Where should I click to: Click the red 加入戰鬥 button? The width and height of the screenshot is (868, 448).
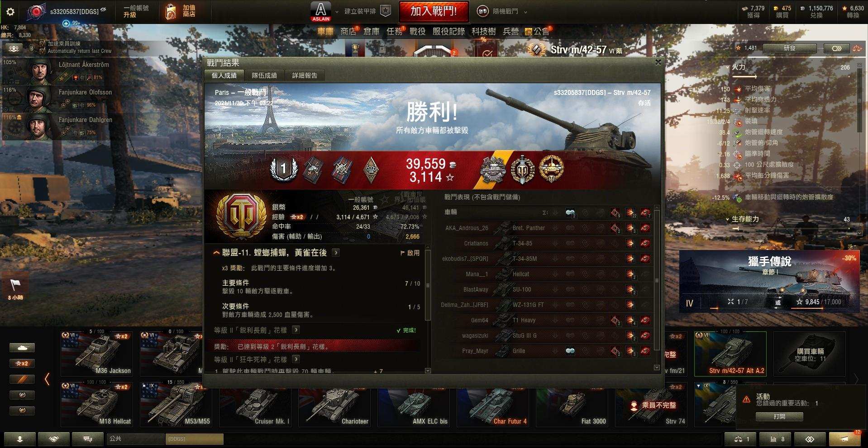point(433,11)
